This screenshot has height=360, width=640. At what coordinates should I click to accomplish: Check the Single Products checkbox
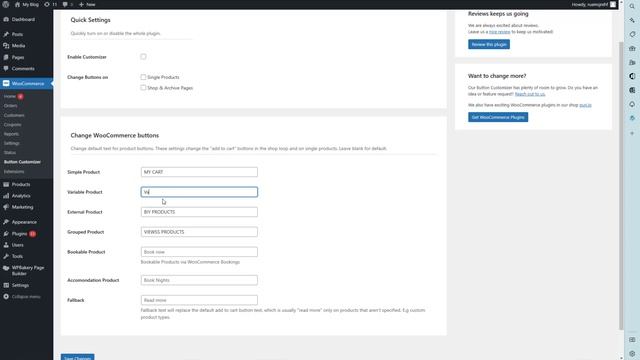coord(143,77)
